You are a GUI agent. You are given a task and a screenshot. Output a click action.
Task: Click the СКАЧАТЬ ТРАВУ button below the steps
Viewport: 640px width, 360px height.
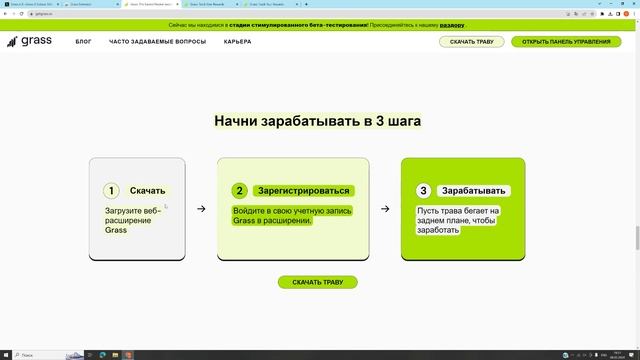(x=318, y=282)
